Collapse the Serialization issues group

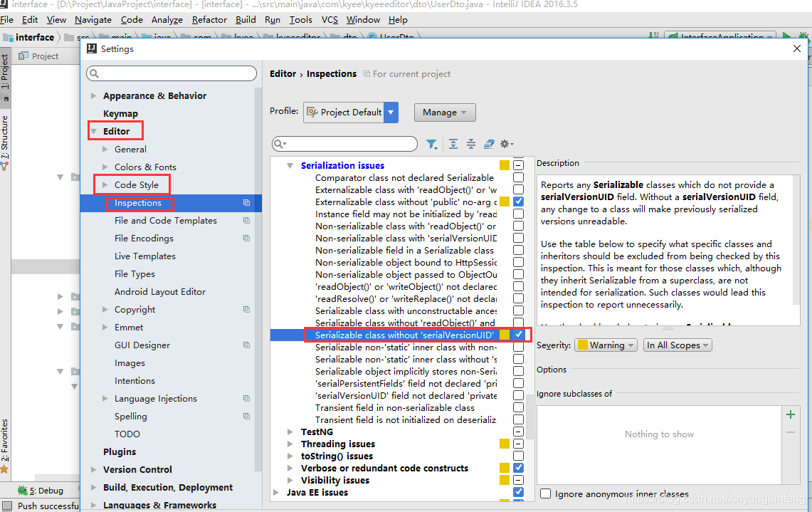[290, 166]
